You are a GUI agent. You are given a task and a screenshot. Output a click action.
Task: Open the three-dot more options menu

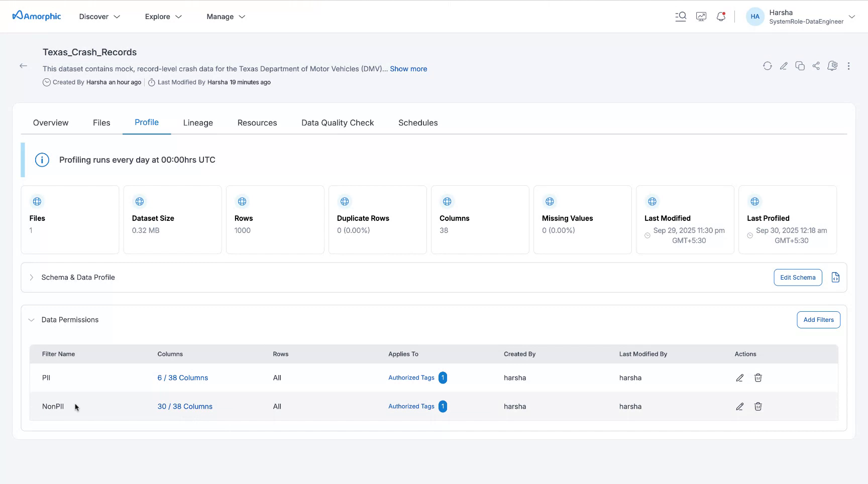click(848, 66)
